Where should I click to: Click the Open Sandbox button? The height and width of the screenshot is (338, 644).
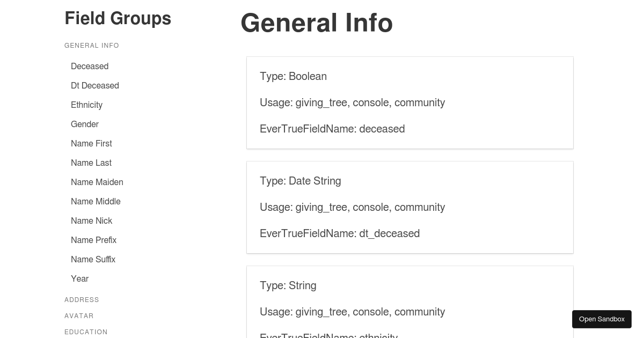click(602, 319)
